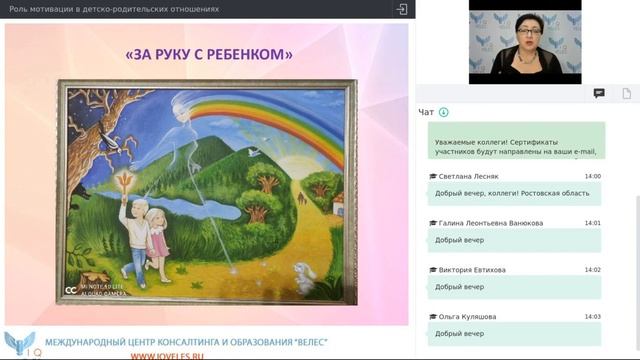Click the message mentioning Ростовская область

(x=514, y=193)
